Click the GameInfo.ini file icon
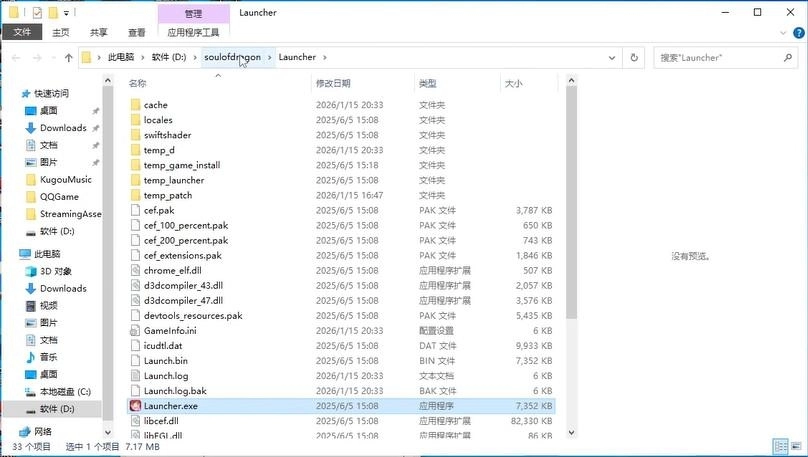The image size is (808, 457). click(136, 331)
